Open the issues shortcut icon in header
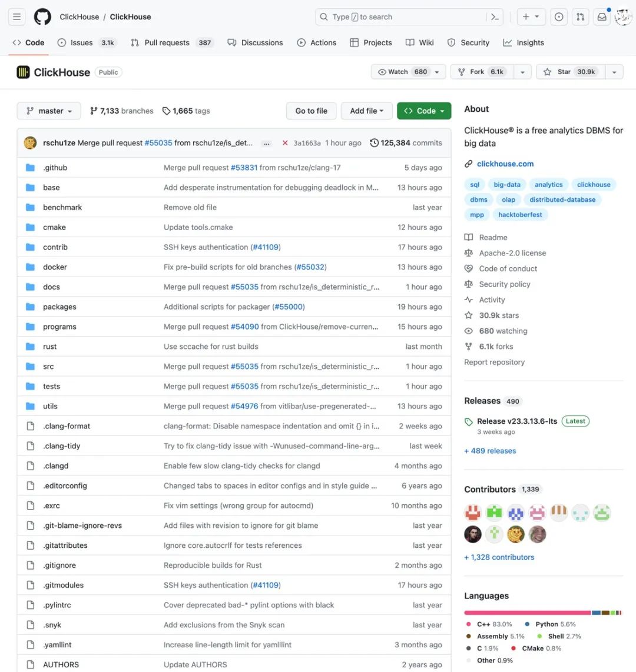Image resolution: width=636 pixels, height=672 pixels. pyautogui.click(x=559, y=16)
